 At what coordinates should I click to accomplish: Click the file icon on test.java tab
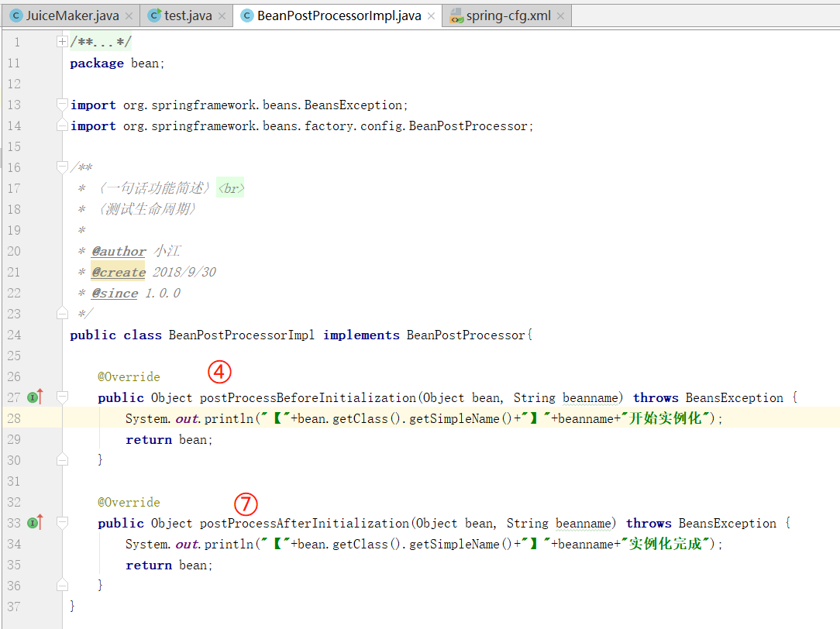(154, 15)
